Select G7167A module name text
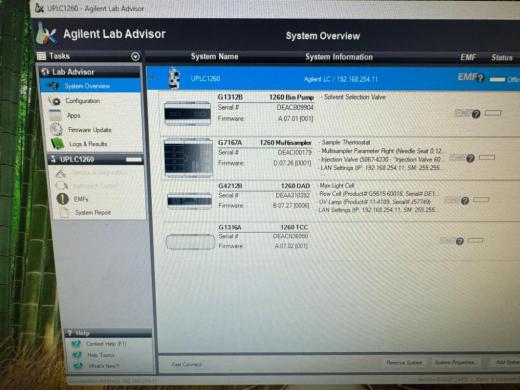The height and width of the screenshot is (390, 520). pos(230,142)
